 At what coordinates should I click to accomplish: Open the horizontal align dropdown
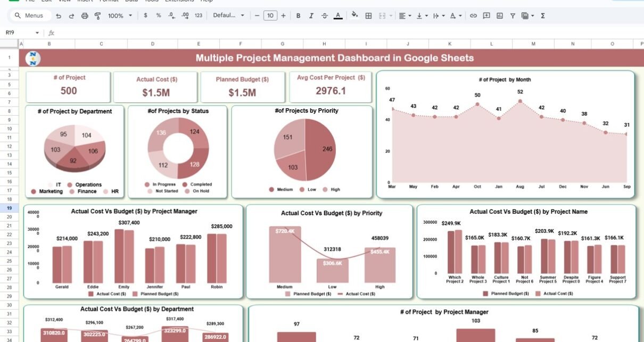tap(404, 16)
